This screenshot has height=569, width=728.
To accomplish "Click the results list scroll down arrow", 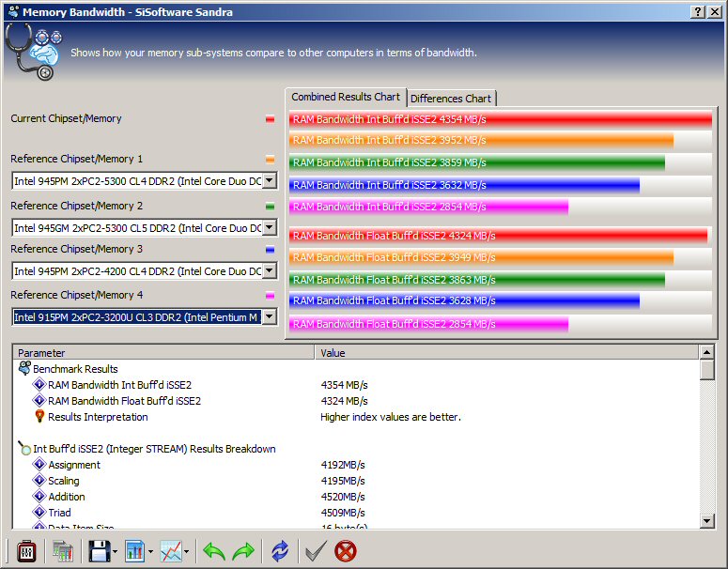I will click(x=706, y=521).
